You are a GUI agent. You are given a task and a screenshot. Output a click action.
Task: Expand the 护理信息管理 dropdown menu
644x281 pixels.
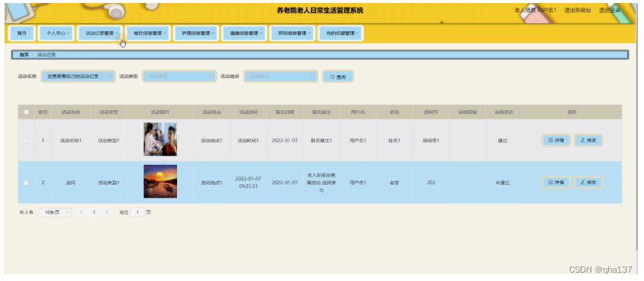[195, 34]
